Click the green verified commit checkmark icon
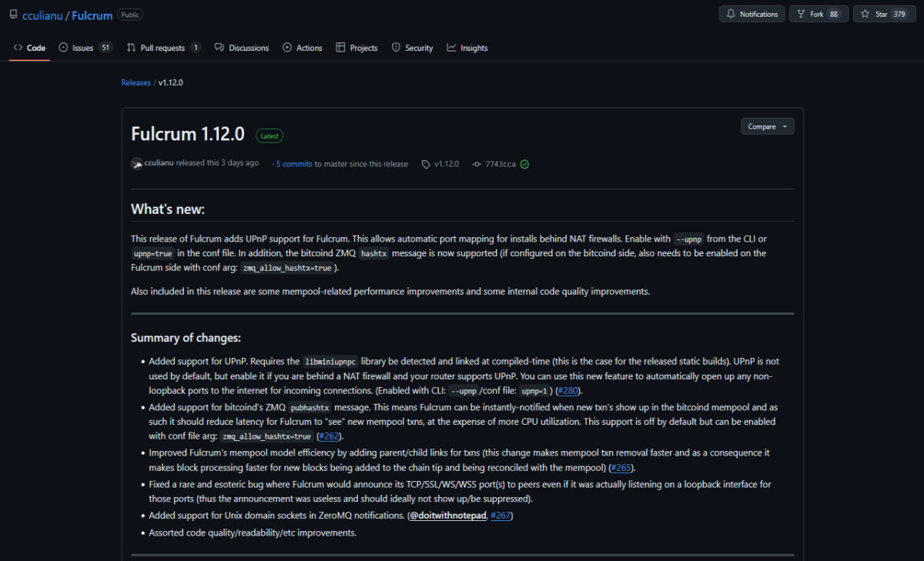The height and width of the screenshot is (561, 924). pyautogui.click(x=524, y=164)
